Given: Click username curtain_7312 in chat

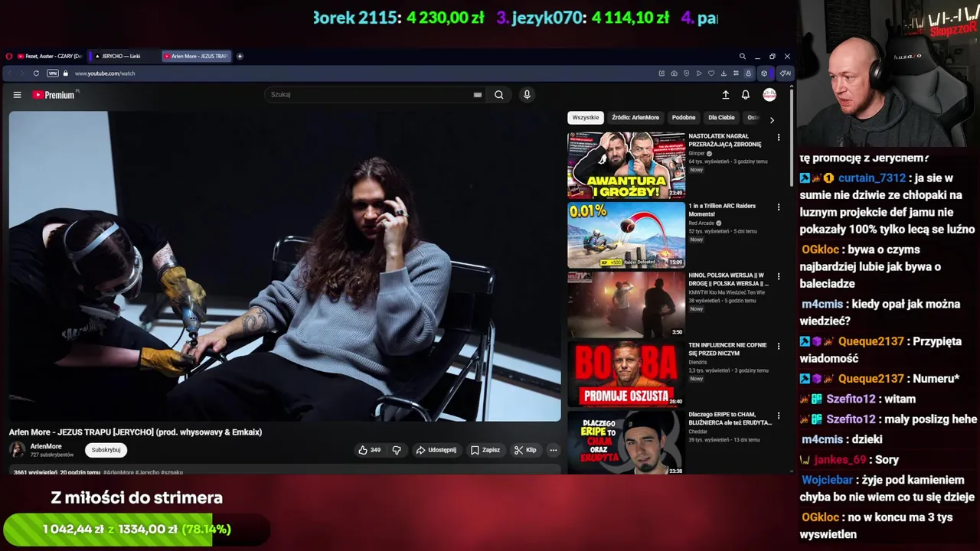Looking at the screenshot, I should coord(872,178).
